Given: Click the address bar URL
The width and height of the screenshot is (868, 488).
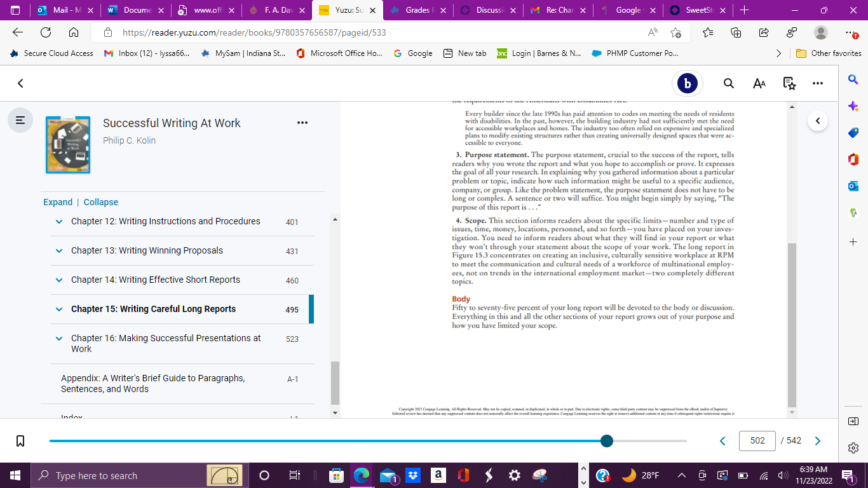Looking at the screenshot, I should tap(254, 32).
